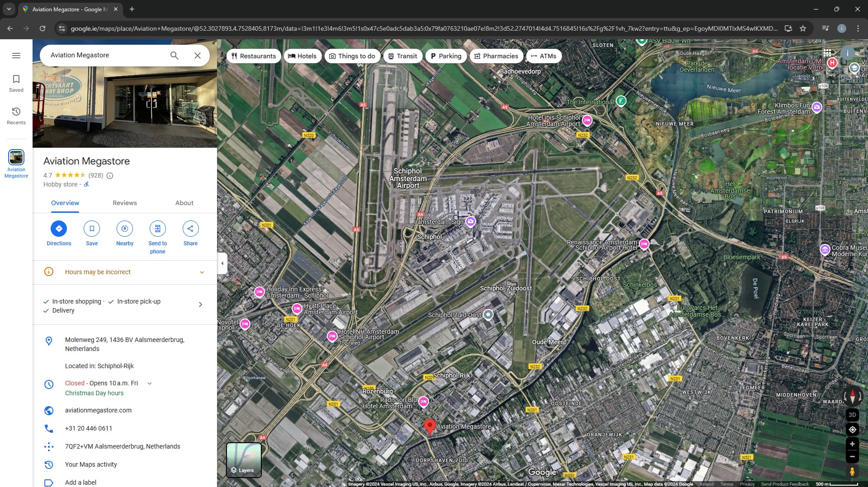Screen dimensions: 868x487
Task: Switch to the About tab
Action: coord(184,203)
